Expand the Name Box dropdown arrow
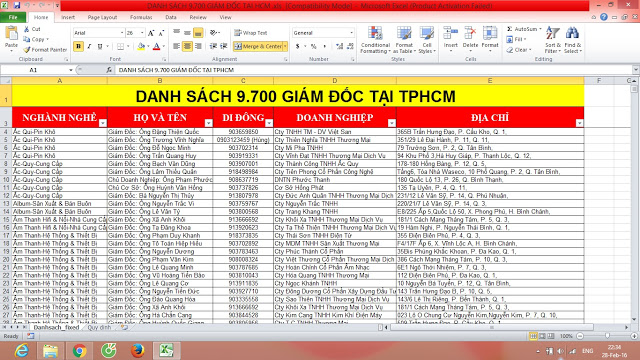The width and height of the screenshot is (640, 360). tap(71, 70)
